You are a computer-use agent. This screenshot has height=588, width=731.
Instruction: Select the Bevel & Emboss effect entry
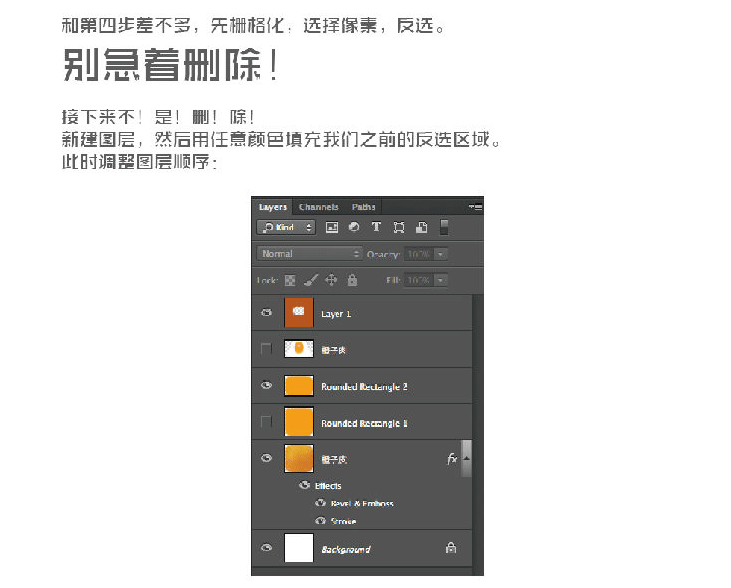click(x=362, y=503)
